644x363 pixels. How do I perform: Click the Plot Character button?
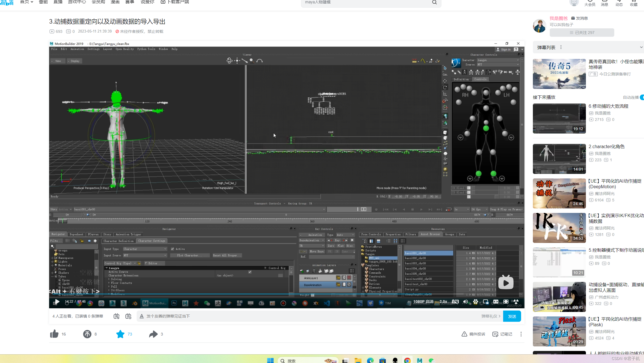coord(190,255)
